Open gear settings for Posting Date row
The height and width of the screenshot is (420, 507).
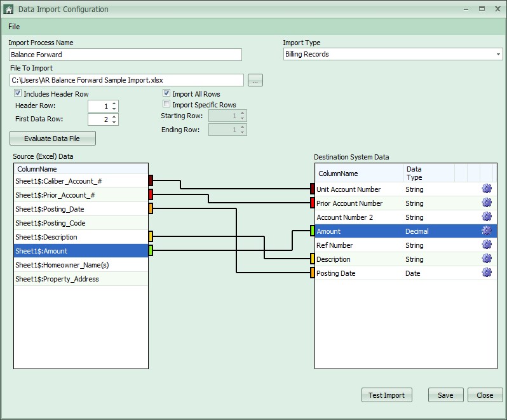pyautogui.click(x=487, y=273)
